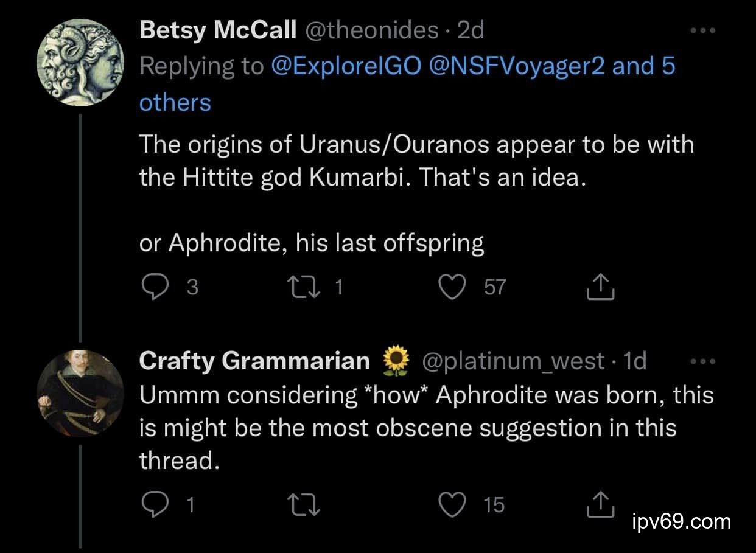This screenshot has width=756, height=553.
Task: Retweet Crafty Grammarian's tweet
Action: [x=299, y=504]
